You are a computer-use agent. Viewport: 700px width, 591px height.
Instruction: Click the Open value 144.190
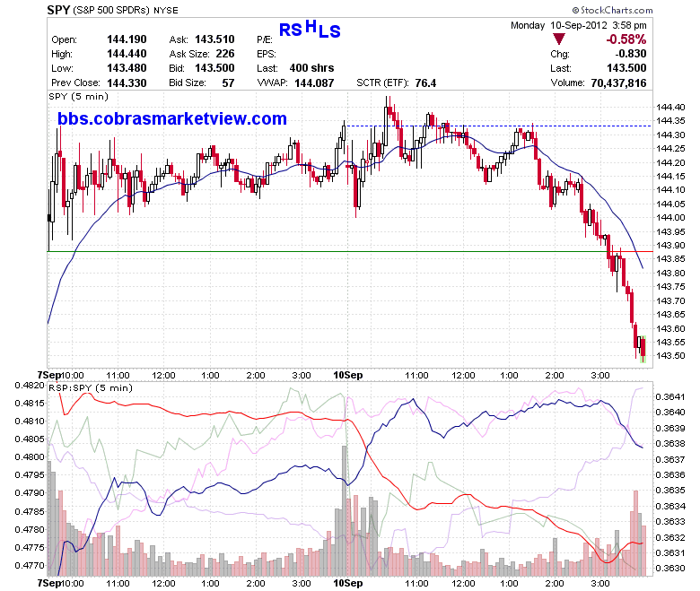coord(127,39)
